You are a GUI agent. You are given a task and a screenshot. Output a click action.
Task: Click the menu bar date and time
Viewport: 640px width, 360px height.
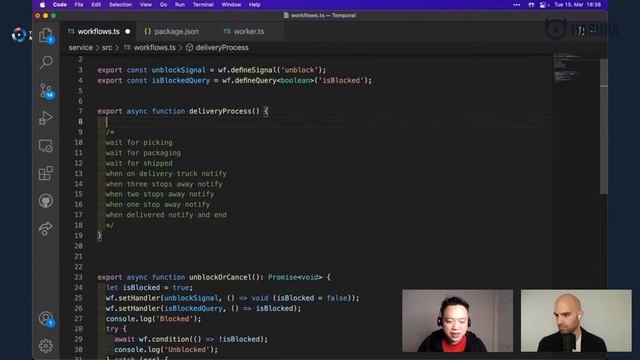578,5
